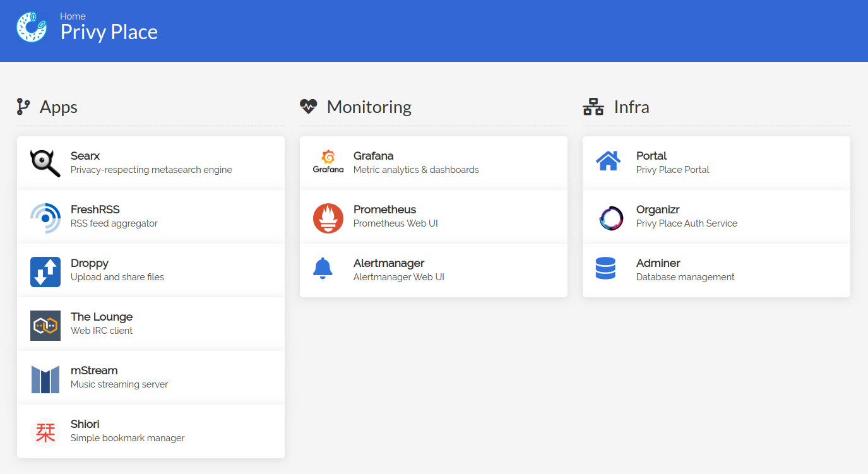Click the Droppy up-down arrows icon
The height and width of the screenshot is (474, 868).
[x=45, y=271]
